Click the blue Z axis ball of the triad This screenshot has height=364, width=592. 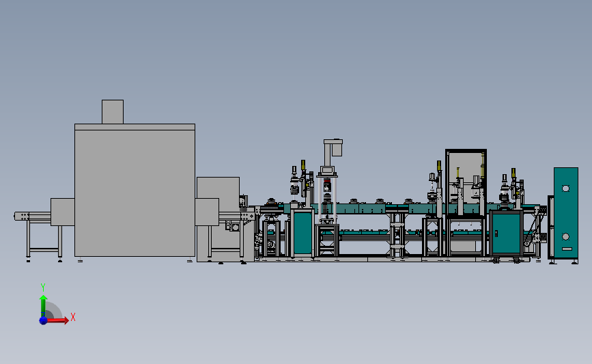[43, 320]
